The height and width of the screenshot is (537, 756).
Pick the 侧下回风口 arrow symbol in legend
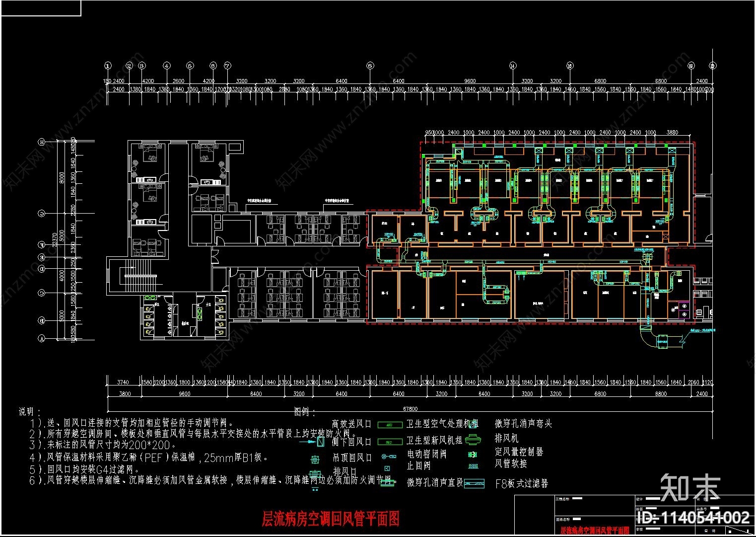tap(312, 441)
